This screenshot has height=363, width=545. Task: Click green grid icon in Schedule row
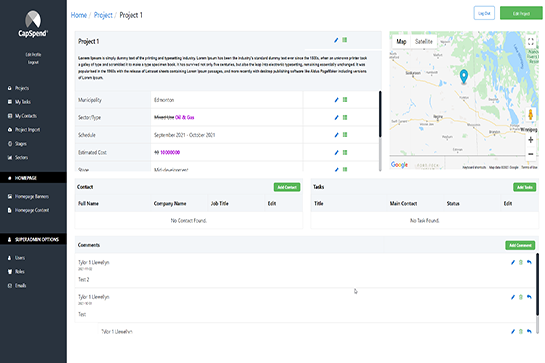345,135
